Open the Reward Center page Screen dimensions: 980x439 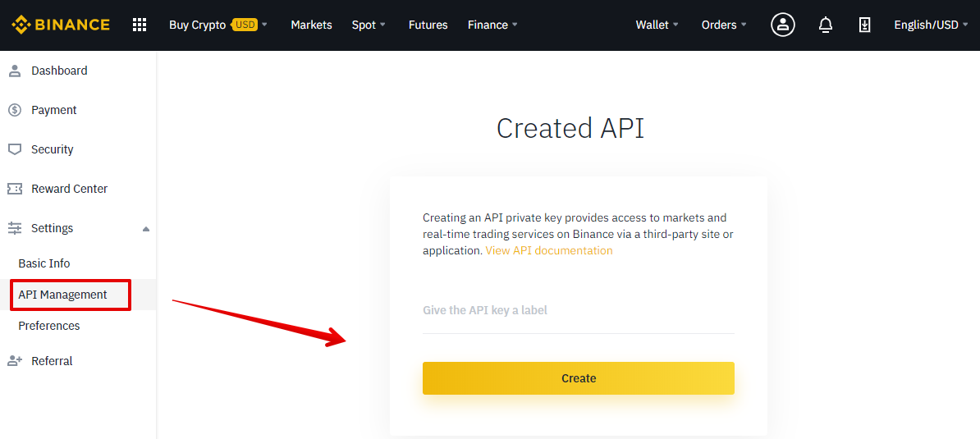69,189
